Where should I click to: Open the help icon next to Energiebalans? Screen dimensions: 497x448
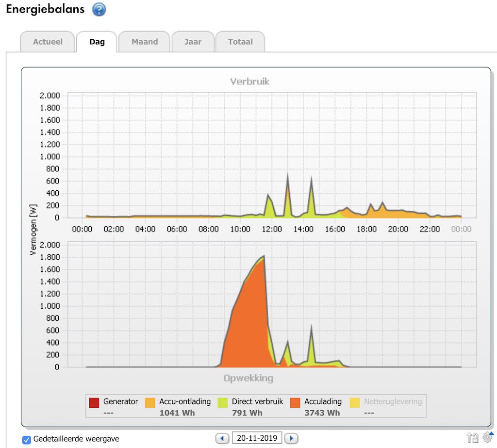(99, 9)
